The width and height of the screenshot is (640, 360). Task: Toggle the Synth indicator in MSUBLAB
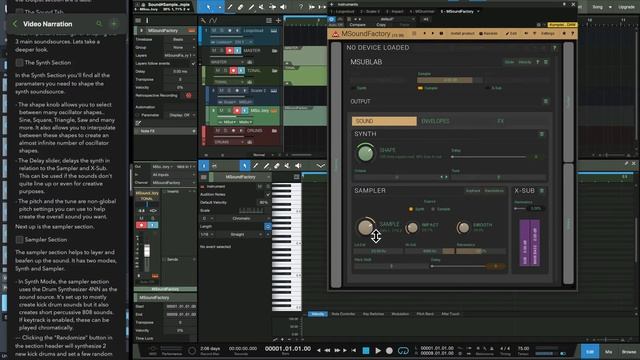(353, 88)
